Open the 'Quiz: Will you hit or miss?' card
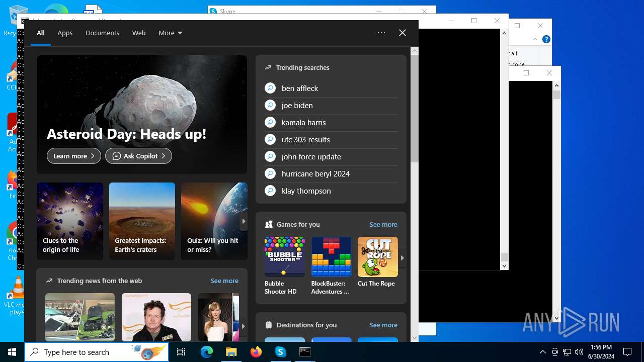This screenshot has height=362, width=644. 214,221
